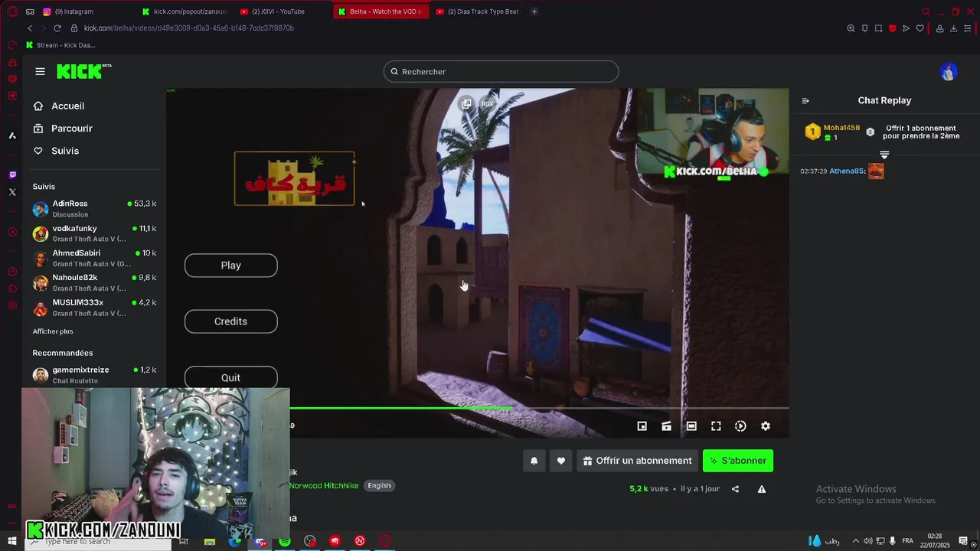Open playback speed control
Viewport: 980px width, 551px height.
[740, 426]
